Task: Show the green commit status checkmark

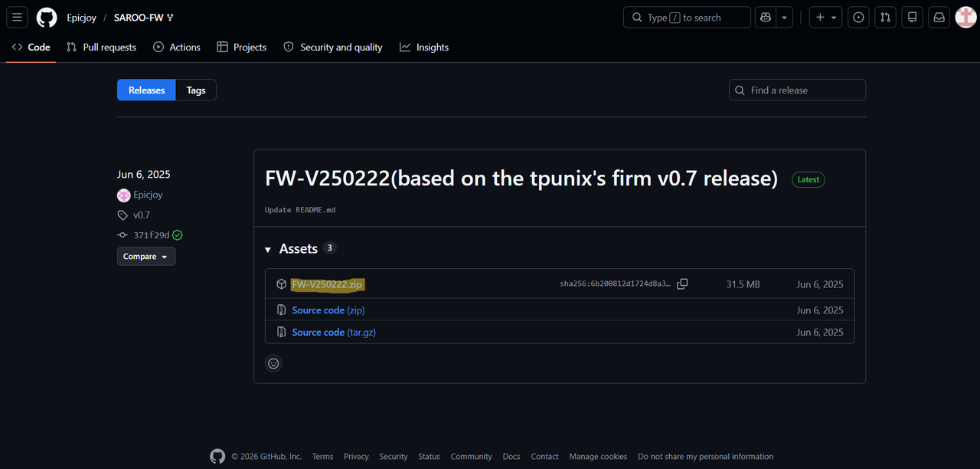Action: point(178,235)
